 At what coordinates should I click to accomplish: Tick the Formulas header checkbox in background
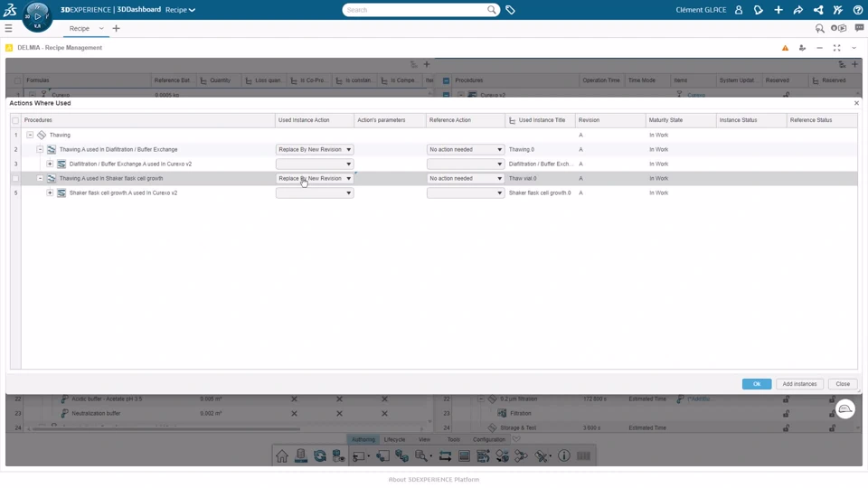click(18, 80)
